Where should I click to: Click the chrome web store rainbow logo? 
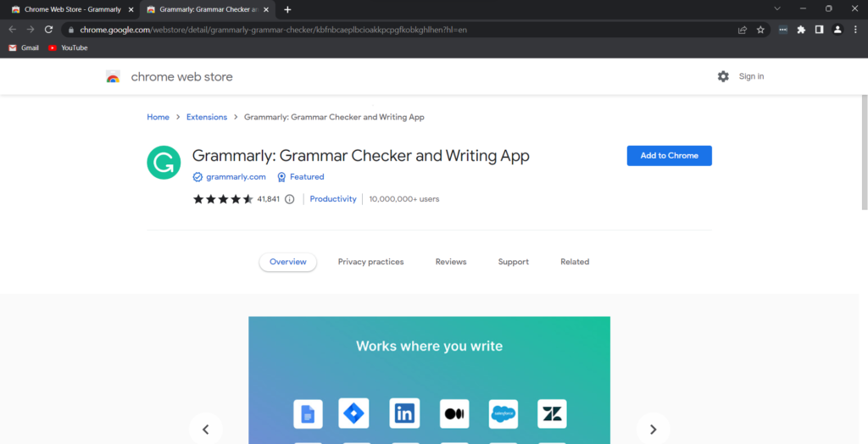113,77
